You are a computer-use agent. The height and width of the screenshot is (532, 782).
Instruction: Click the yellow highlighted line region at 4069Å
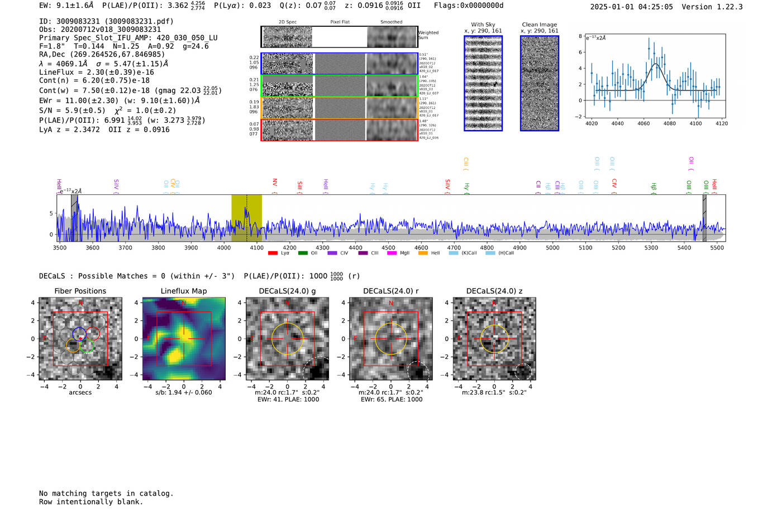246,218
